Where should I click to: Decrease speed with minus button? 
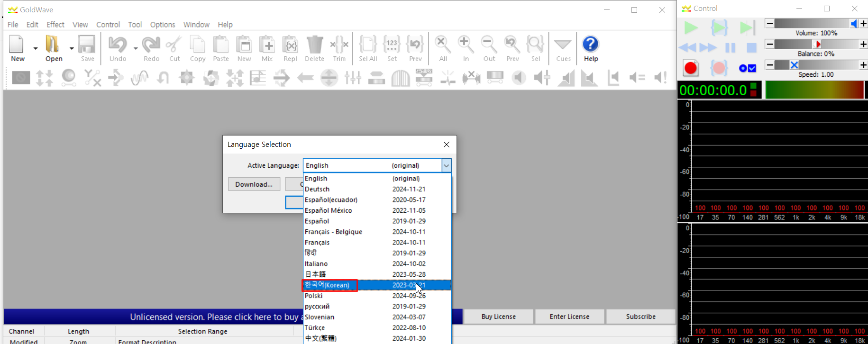(x=770, y=65)
